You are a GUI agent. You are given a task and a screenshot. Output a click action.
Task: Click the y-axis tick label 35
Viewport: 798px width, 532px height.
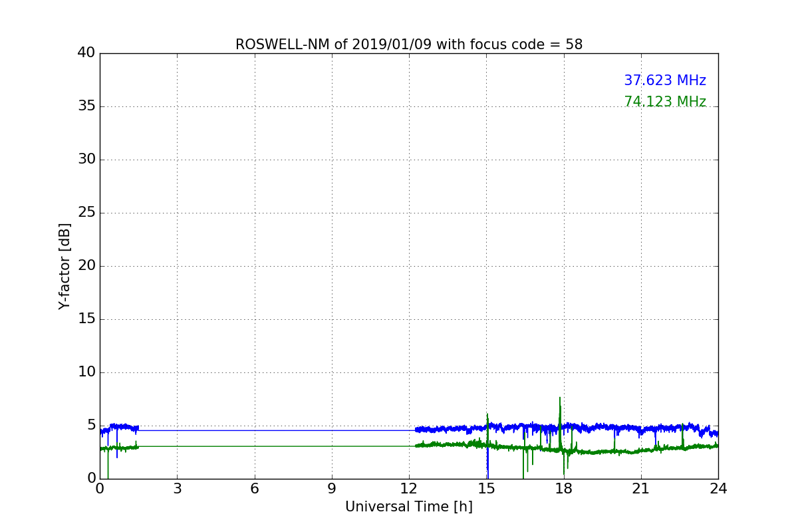point(86,106)
